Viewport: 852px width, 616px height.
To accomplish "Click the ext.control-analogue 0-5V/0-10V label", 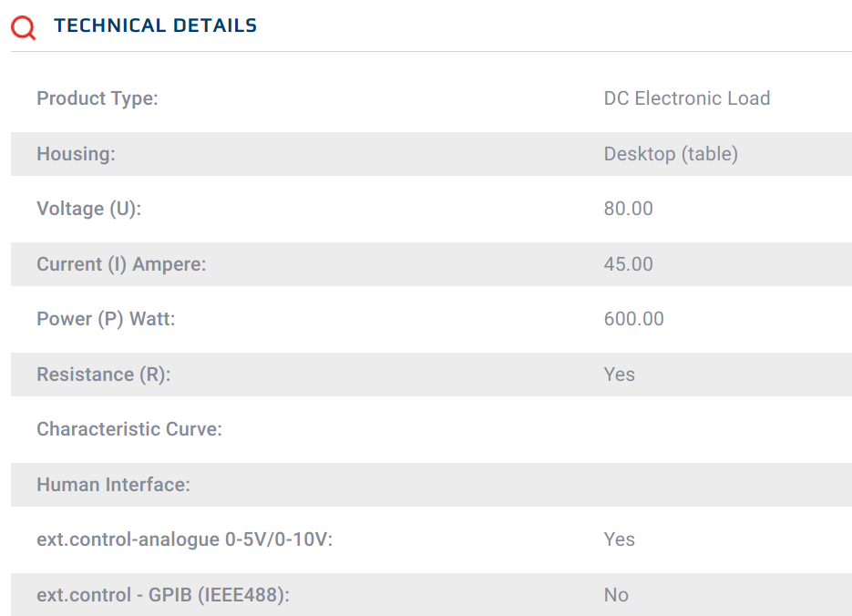I will [185, 539].
